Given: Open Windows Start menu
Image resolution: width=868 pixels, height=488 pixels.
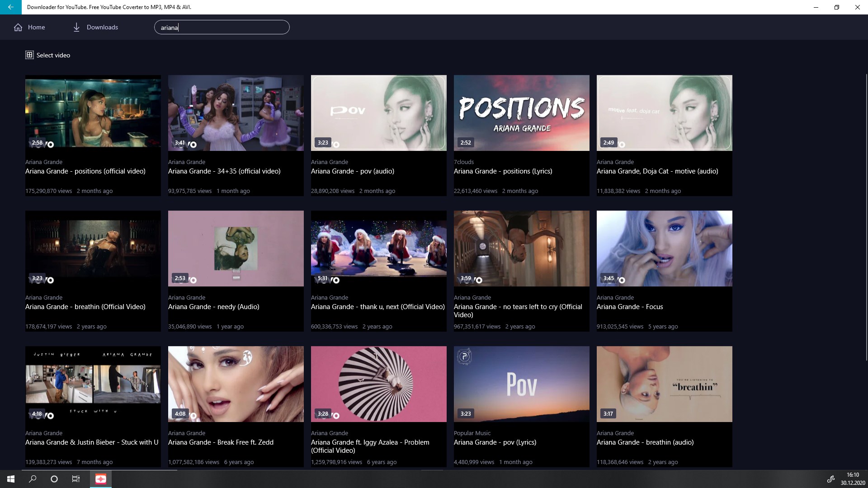Looking at the screenshot, I should (11, 479).
